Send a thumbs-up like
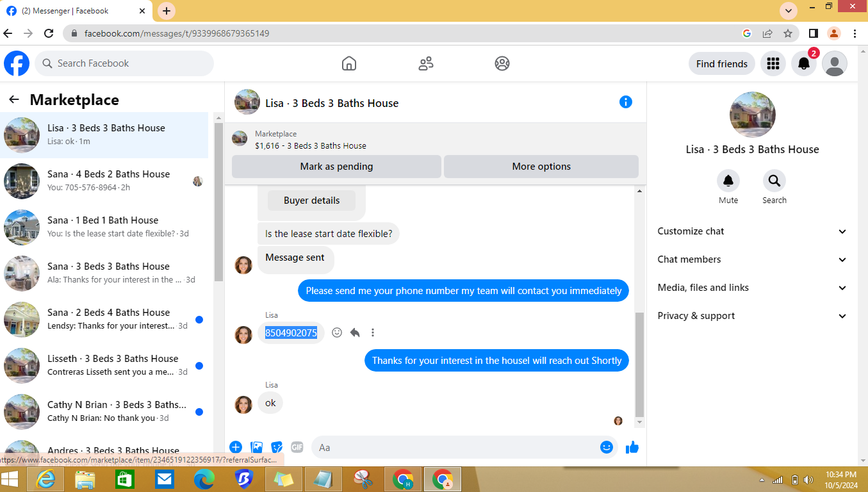Screen dimensions: 868x492 [x=632, y=447]
